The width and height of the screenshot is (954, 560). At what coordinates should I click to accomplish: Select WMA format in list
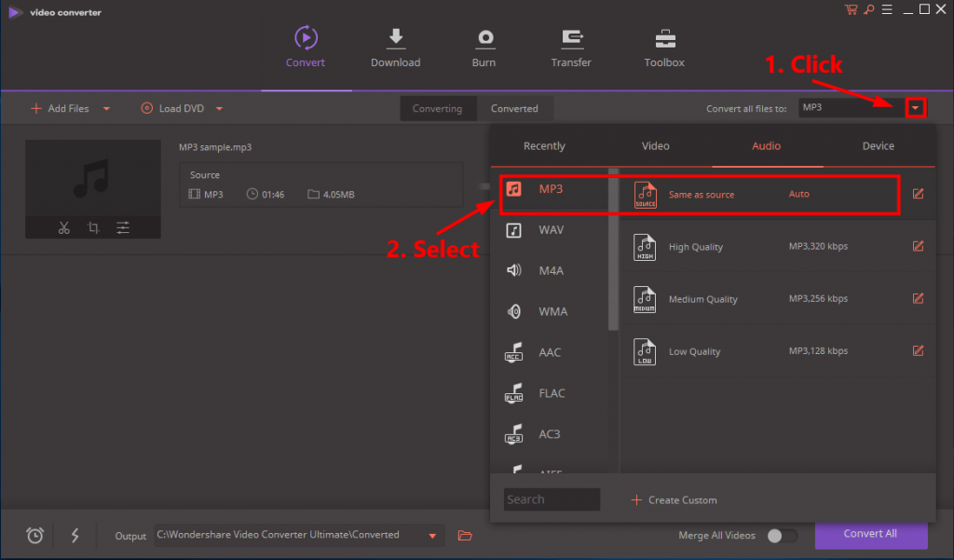tap(550, 311)
